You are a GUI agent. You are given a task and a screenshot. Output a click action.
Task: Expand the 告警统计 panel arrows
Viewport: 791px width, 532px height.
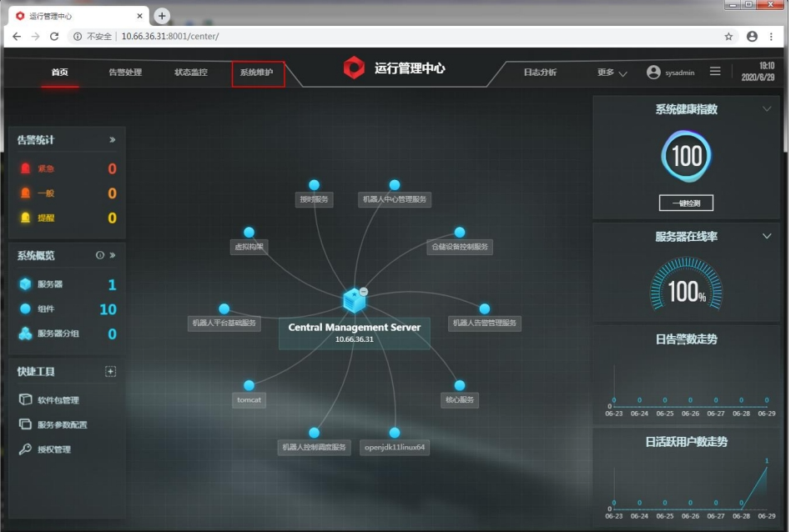(x=112, y=140)
